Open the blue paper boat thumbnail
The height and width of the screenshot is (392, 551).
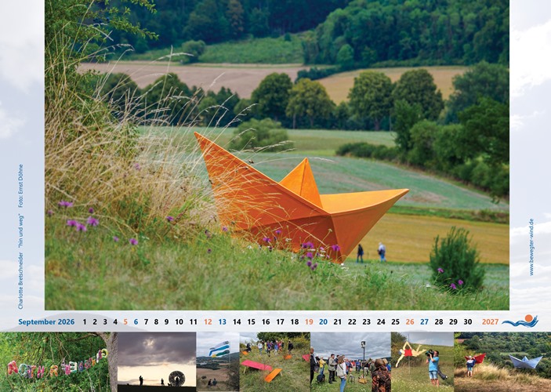pos(502,362)
